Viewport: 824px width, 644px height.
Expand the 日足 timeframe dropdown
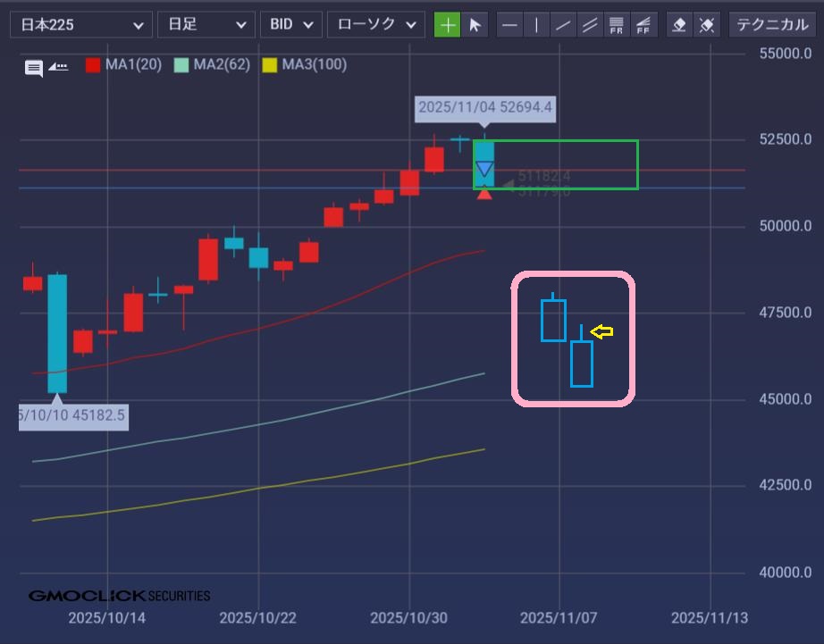point(206,24)
